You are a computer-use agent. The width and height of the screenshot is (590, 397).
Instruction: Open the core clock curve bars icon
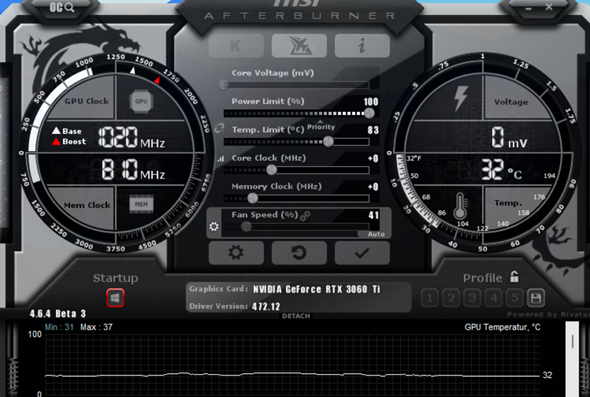(221, 159)
